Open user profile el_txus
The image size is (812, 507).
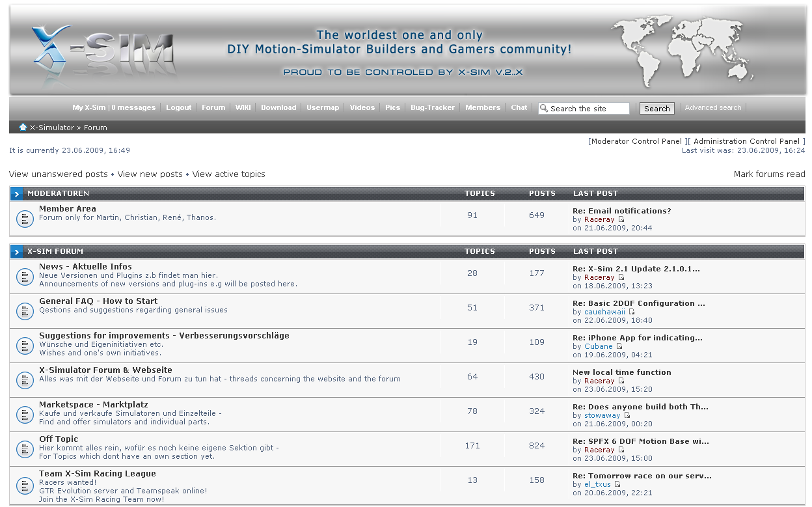coord(597,484)
